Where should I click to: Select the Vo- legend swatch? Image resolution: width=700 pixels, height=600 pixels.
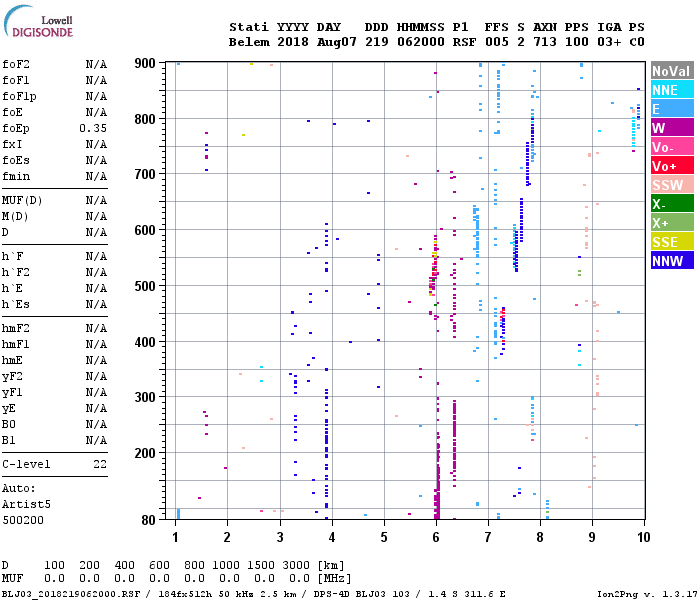pyautogui.click(x=672, y=147)
